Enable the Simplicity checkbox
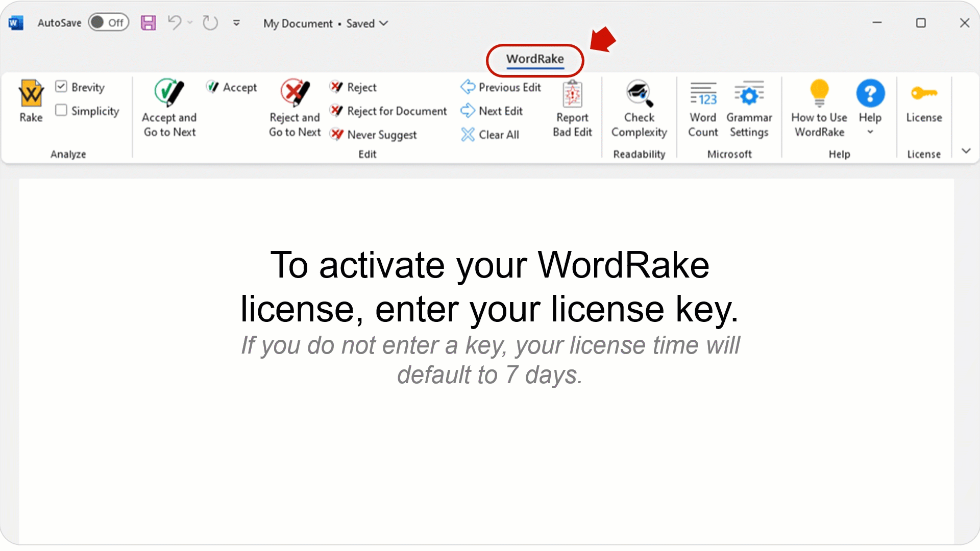Viewport: 980px width, 551px height. pos(62,110)
